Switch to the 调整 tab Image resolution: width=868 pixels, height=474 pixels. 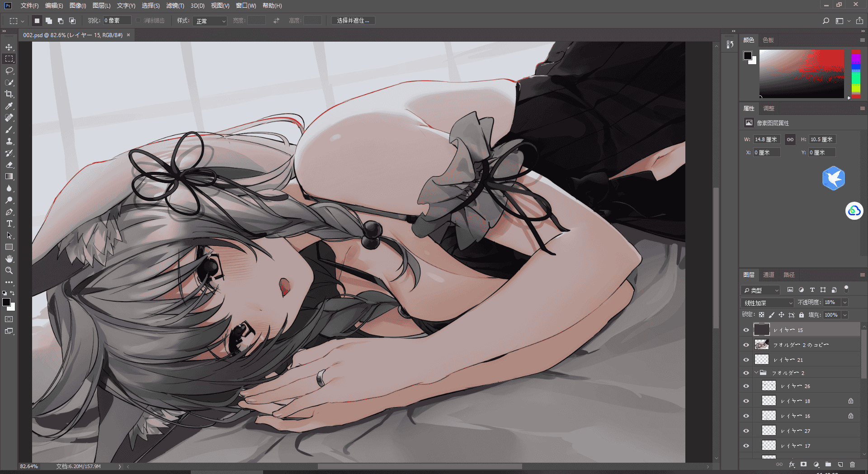point(769,109)
